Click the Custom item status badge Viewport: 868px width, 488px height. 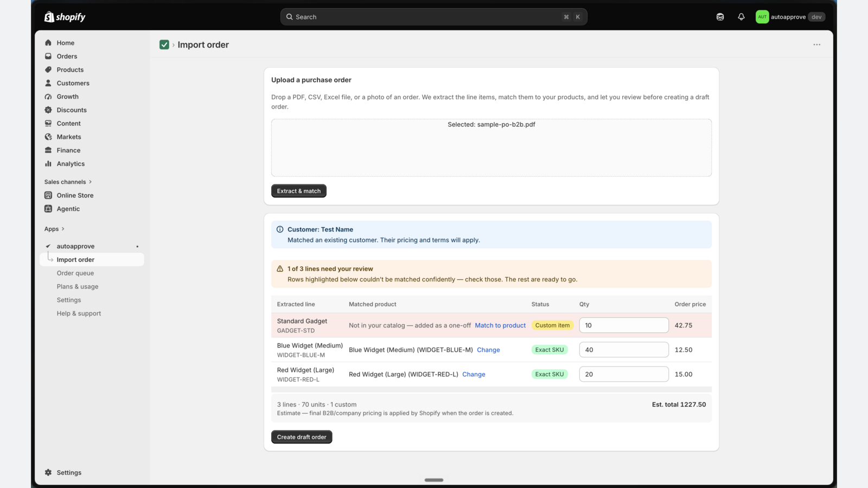552,325
